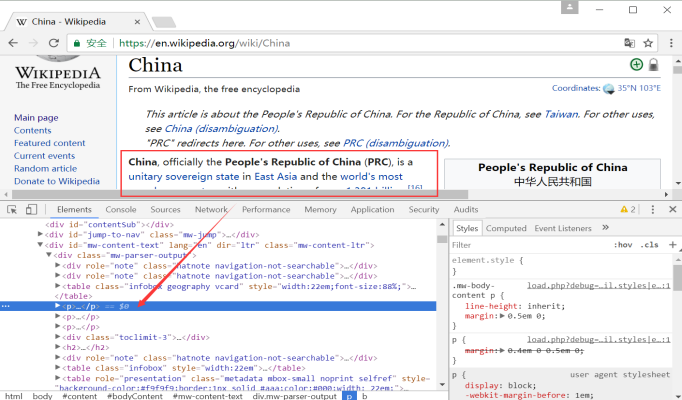
Task: Open the Performance tab
Action: 266,210
